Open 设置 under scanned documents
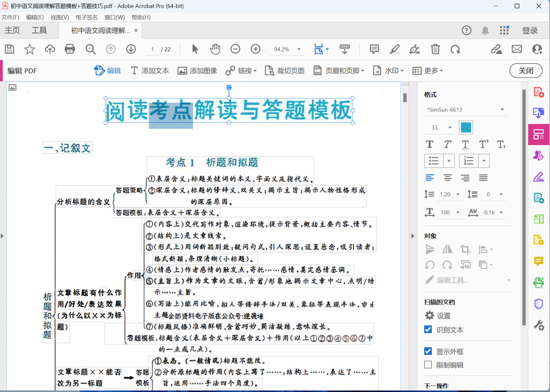550x392 pixels. click(x=438, y=316)
